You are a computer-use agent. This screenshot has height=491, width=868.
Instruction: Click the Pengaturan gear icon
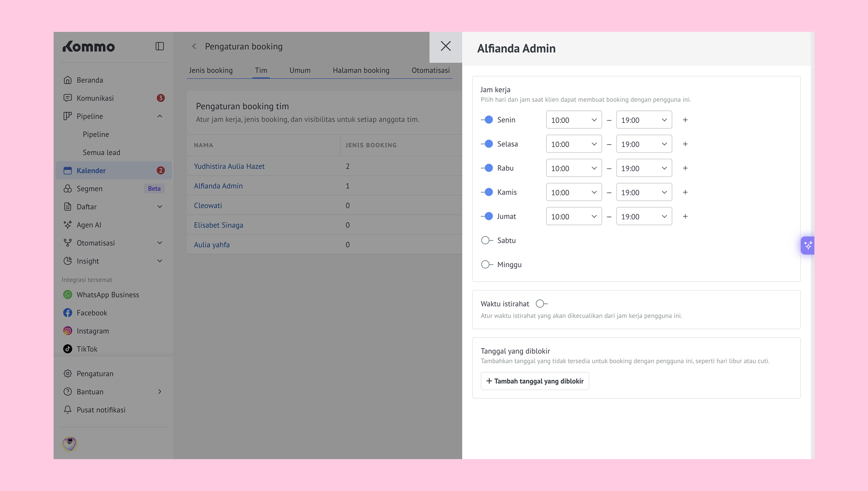click(x=68, y=374)
